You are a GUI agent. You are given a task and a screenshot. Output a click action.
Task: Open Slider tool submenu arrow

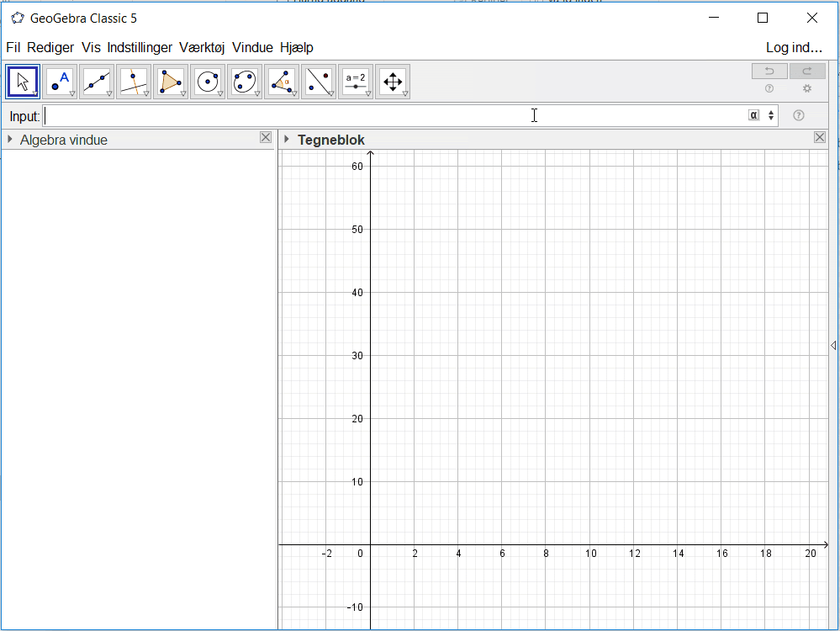point(368,94)
